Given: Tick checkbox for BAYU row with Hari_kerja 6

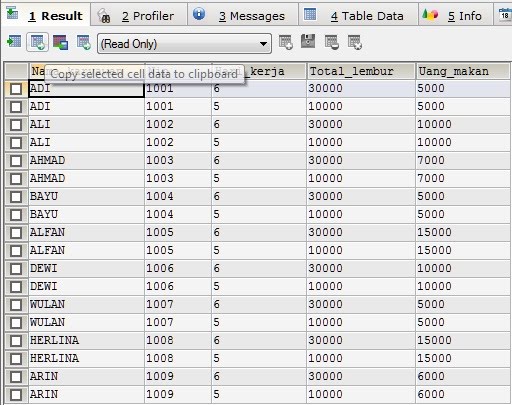Looking at the screenshot, I should tap(16, 197).
